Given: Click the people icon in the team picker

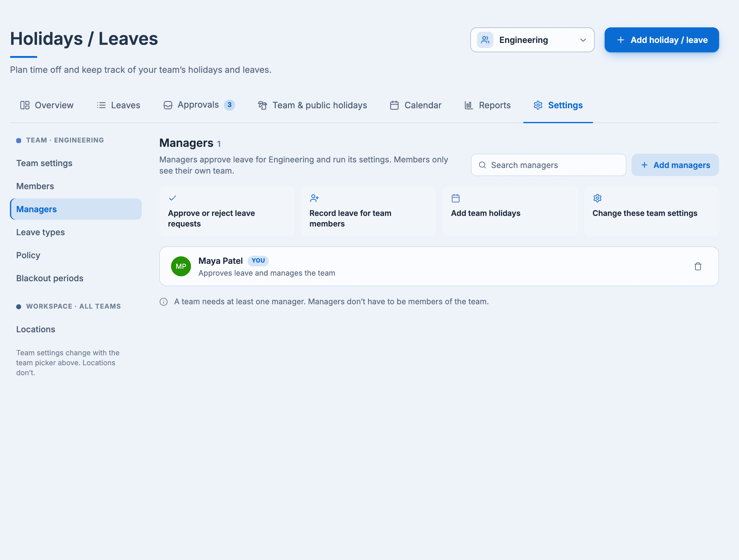Looking at the screenshot, I should 485,40.
